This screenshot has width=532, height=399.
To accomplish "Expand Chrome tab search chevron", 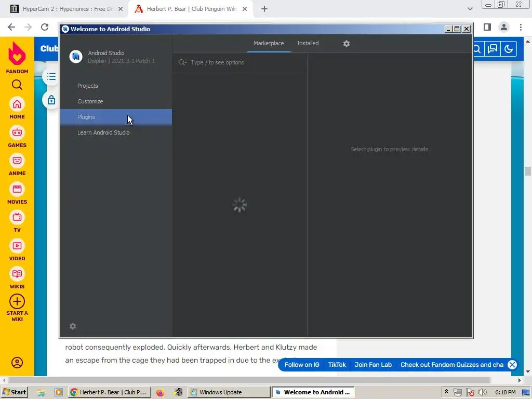I will tap(470, 9).
